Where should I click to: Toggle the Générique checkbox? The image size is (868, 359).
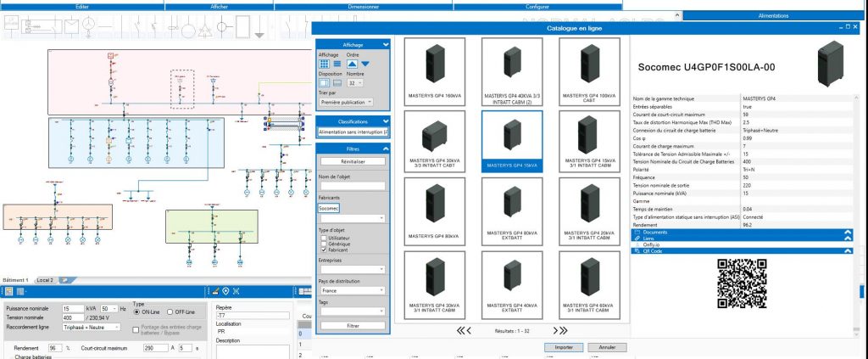[323, 244]
